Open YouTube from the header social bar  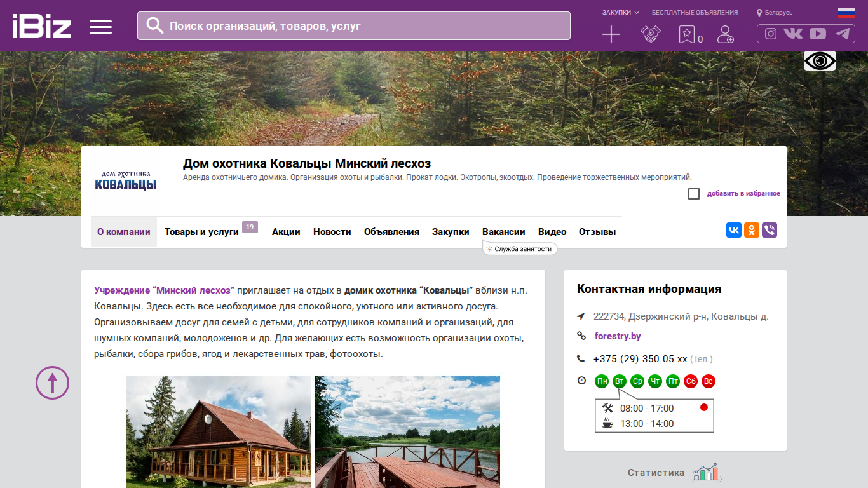tap(818, 34)
